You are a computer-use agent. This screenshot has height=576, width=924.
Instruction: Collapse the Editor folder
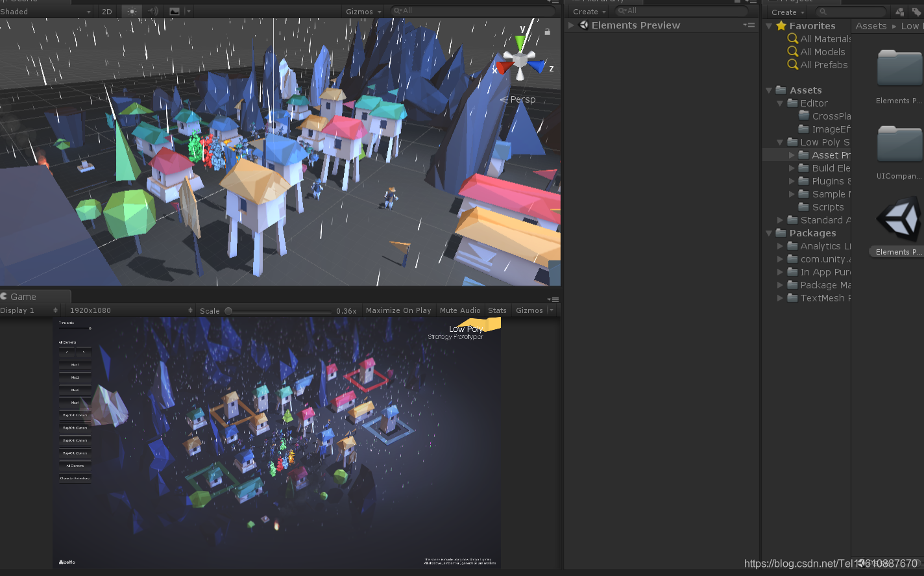[x=781, y=103]
